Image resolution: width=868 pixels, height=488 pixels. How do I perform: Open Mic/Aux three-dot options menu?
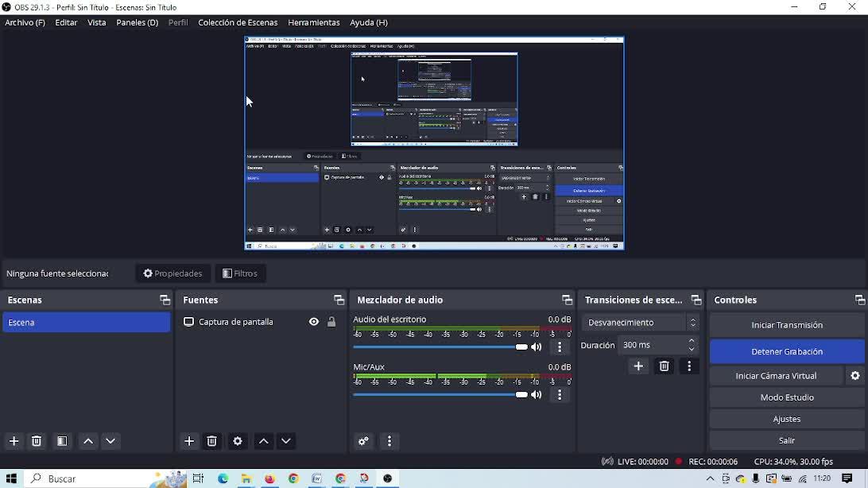point(560,395)
